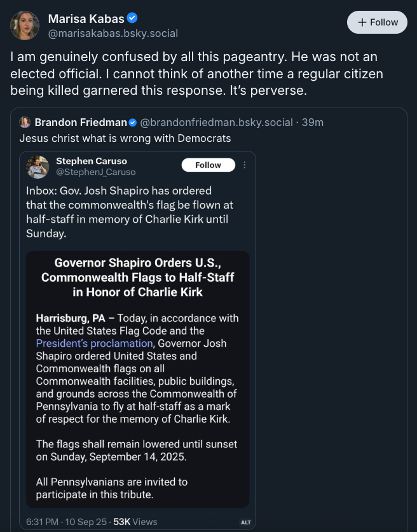
Task: Open the three-dot menu in embedded tweet
Action: (x=245, y=165)
